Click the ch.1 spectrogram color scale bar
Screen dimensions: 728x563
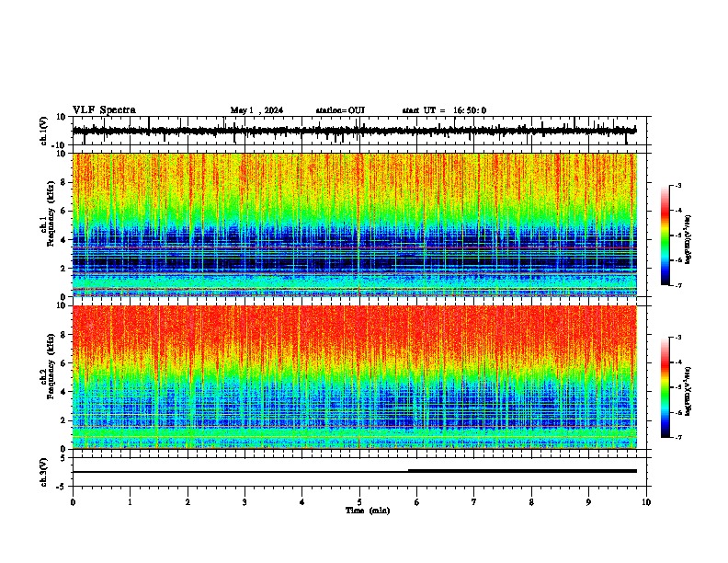coord(665,236)
